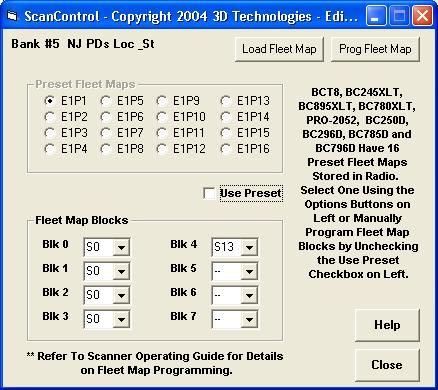The width and height of the screenshot is (438, 390).
Task: Click the Close button at bottom
Action: point(387,365)
